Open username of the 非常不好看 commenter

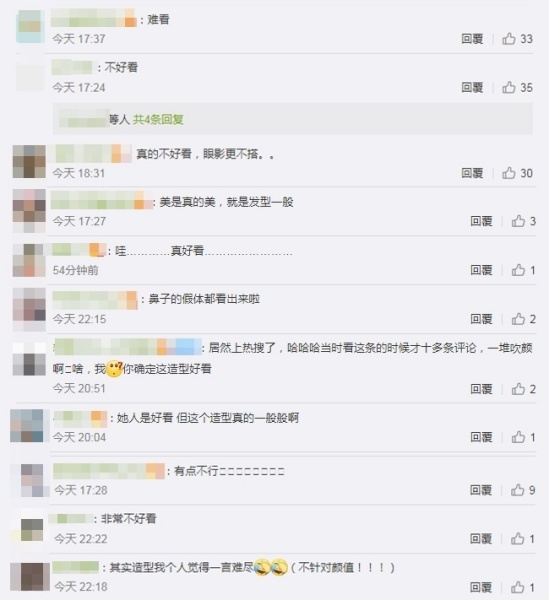[x=72, y=519]
